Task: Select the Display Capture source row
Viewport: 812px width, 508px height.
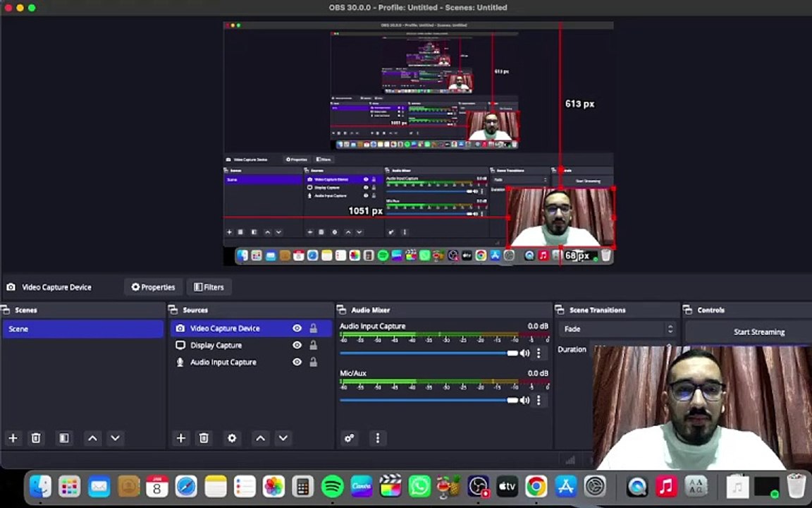Action: pos(251,345)
